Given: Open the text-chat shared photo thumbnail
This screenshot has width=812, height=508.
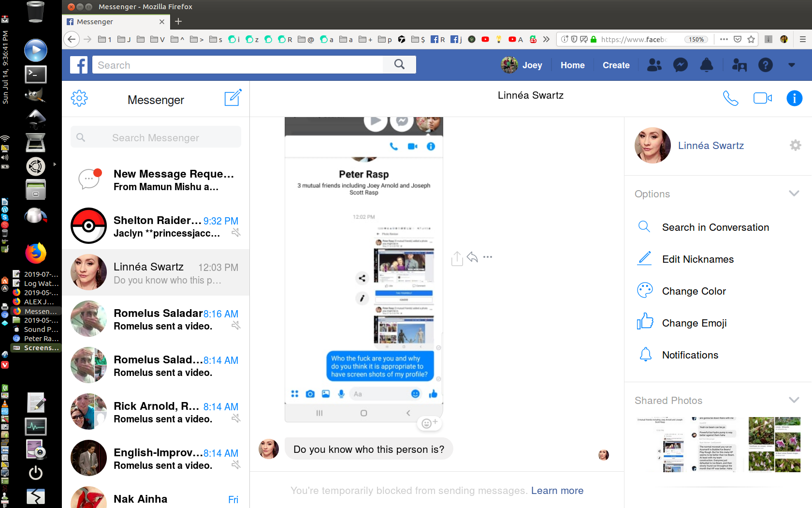Looking at the screenshot, I should (x=717, y=445).
